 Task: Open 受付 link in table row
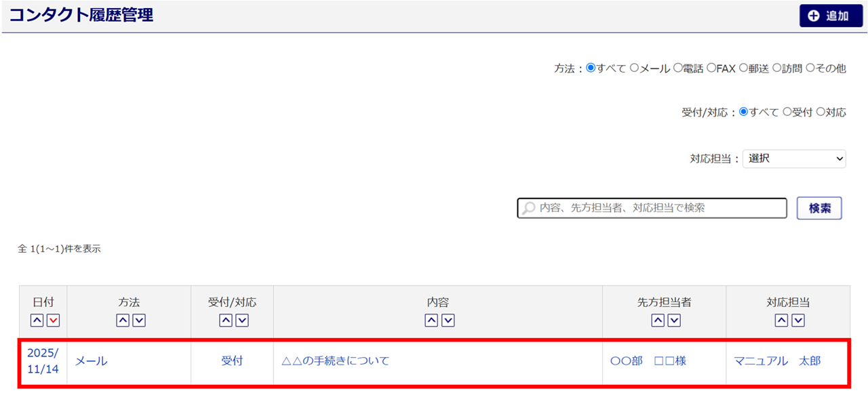[x=232, y=361]
